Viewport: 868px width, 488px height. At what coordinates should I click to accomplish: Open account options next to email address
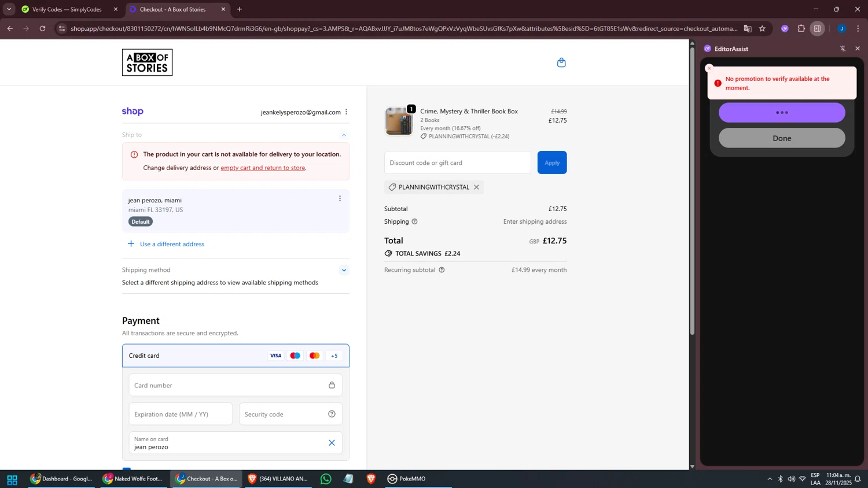click(346, 112)
